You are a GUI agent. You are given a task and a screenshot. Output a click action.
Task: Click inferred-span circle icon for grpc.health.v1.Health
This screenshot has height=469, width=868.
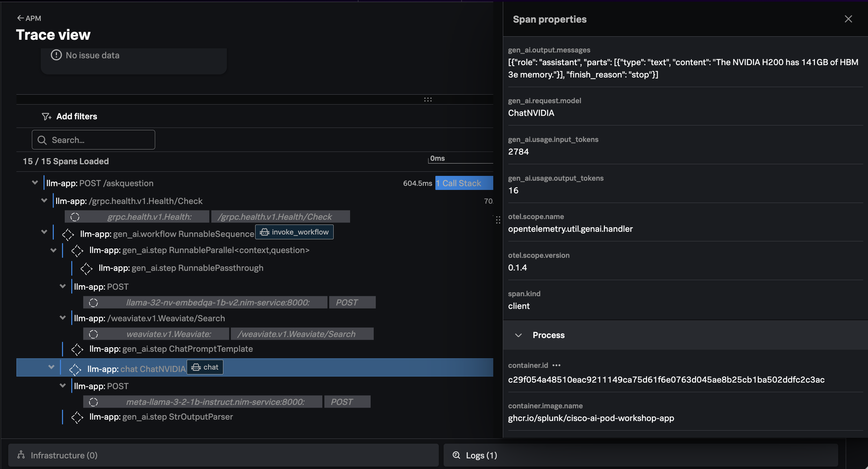click(75, 217)
